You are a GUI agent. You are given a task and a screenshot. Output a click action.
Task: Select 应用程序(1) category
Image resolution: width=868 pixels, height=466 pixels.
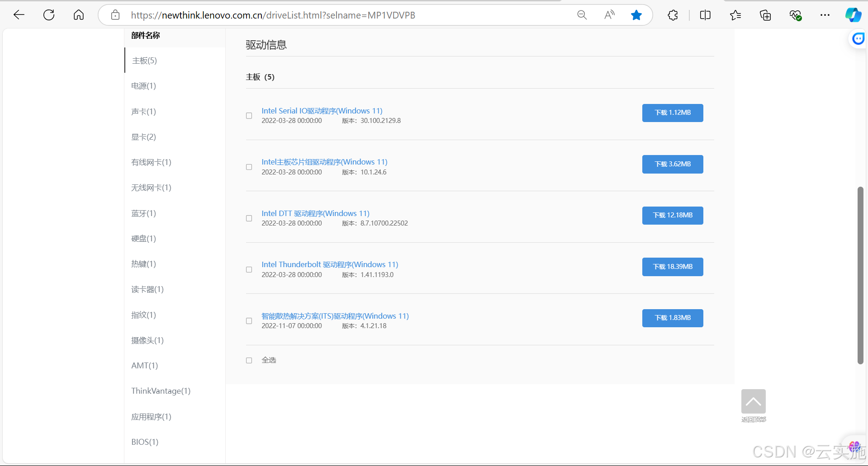click(151, 417)
